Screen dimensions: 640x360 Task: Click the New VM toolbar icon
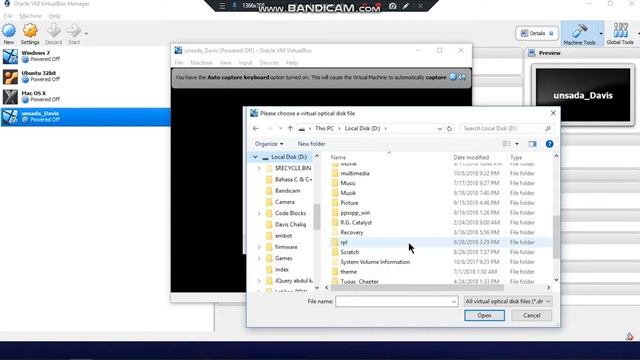tap(9, 31)
